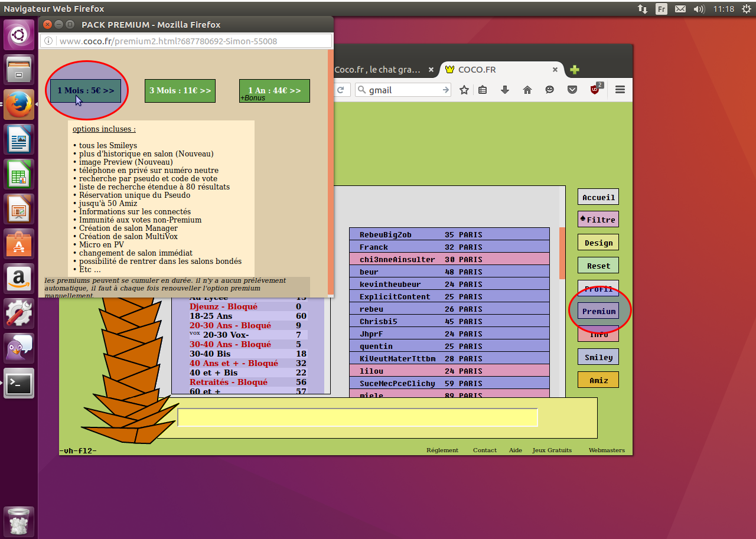Click the popup URL bar coco.fr/premium2.html
This screenshot has height=539, width=756.
point(186,41)
